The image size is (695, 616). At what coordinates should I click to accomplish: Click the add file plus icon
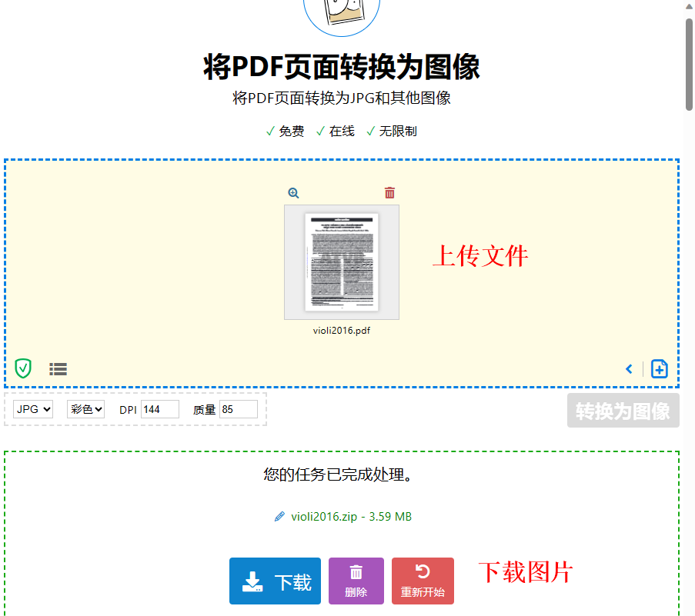[x=659, y=369]
